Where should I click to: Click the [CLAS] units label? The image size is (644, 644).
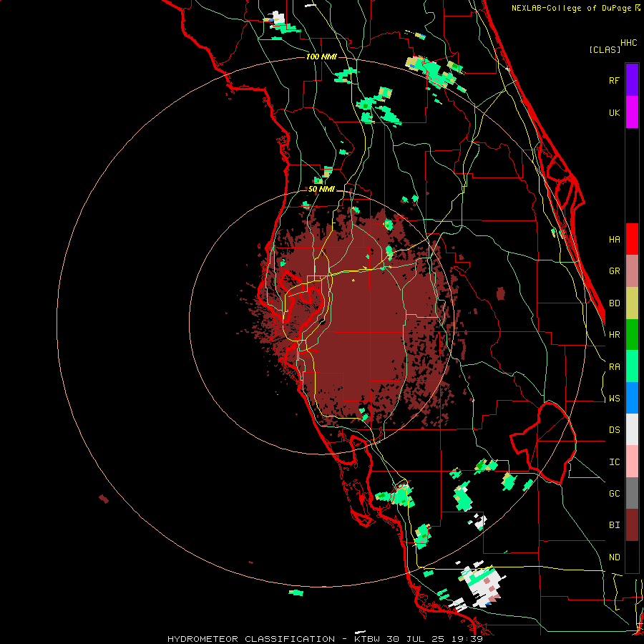pyautogui.click(x=605, y=49)
